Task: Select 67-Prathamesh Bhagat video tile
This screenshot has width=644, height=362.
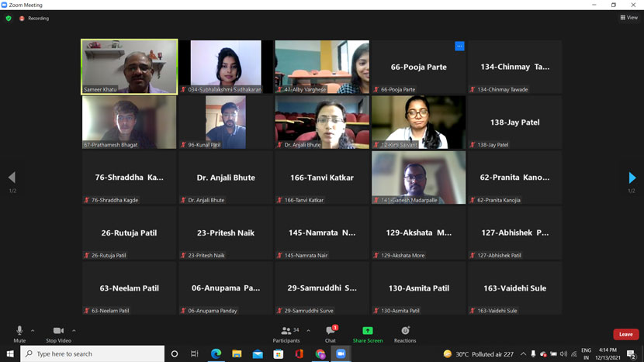Action: point(130,122)
